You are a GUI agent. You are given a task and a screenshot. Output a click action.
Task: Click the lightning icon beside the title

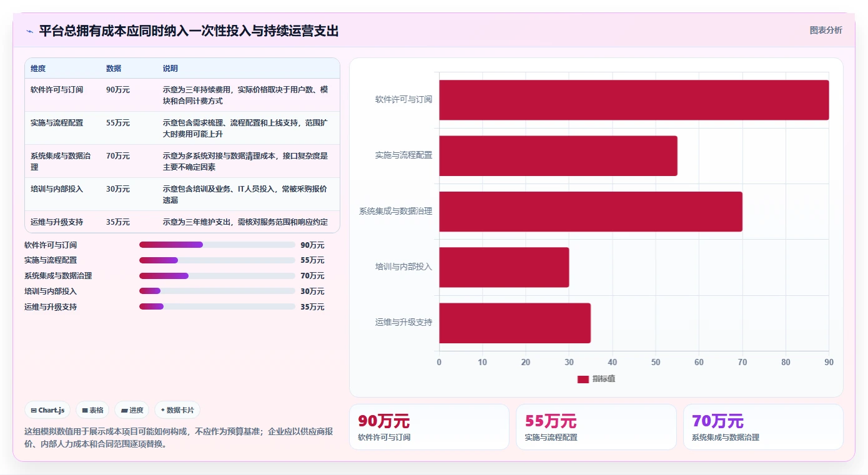point(29,31)
